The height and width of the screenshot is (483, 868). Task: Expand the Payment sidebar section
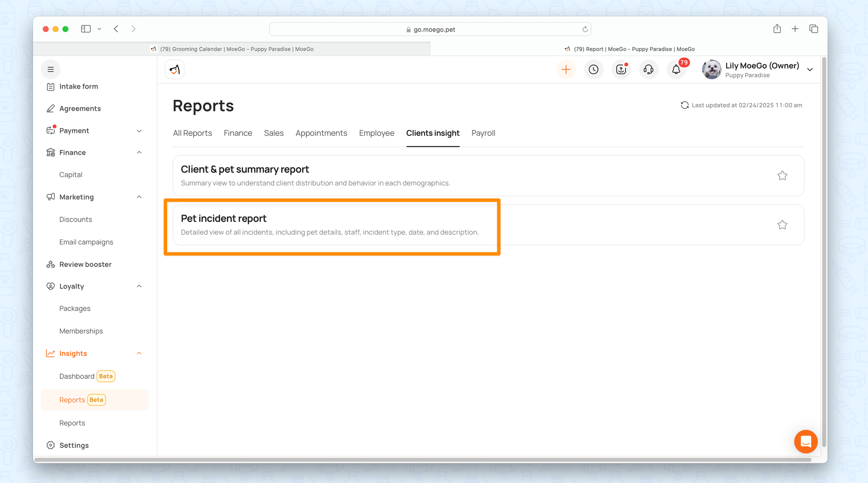point(139,131)
